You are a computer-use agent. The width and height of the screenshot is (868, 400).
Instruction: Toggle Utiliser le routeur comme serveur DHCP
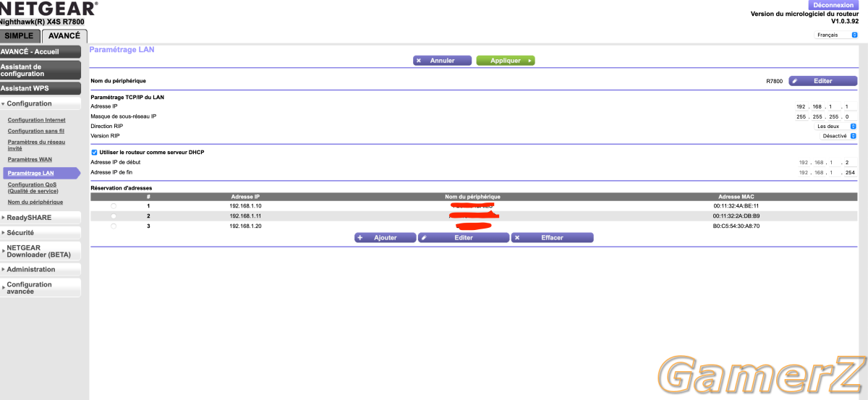click(x=94, y=153)
